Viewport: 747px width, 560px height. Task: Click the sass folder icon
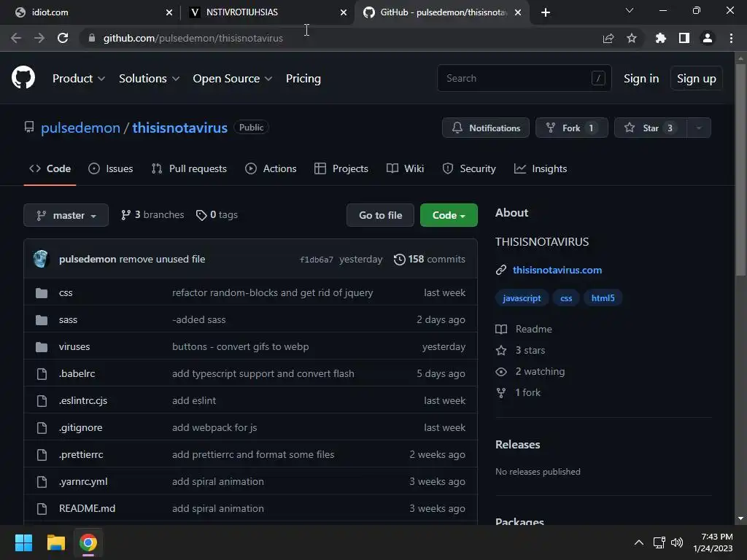[x=42, y=320]
